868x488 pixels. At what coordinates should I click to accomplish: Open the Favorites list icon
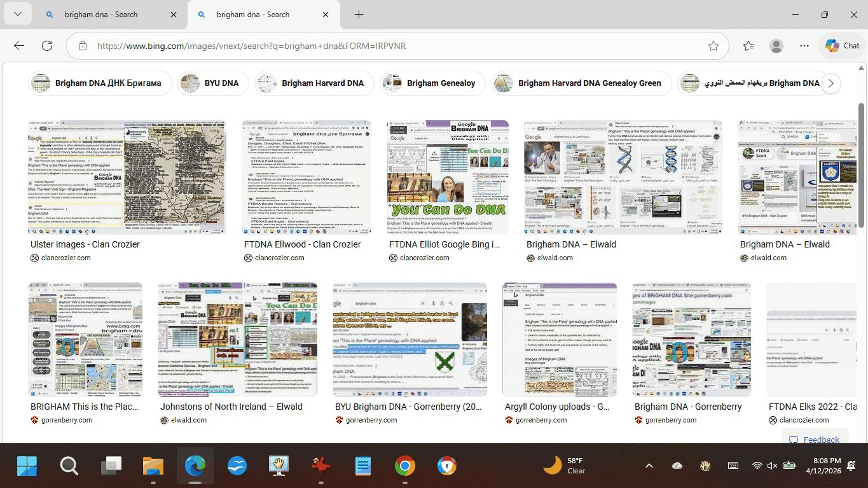748,46
